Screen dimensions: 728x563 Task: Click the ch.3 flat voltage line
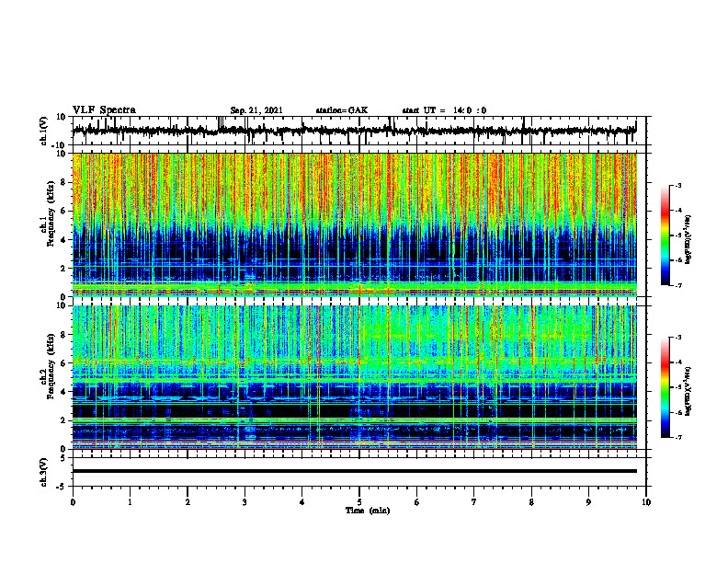pos(355,471)
